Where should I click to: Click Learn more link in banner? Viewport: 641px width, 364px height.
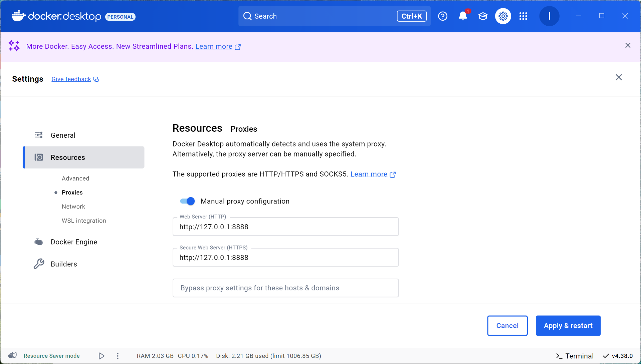point(214,46)
